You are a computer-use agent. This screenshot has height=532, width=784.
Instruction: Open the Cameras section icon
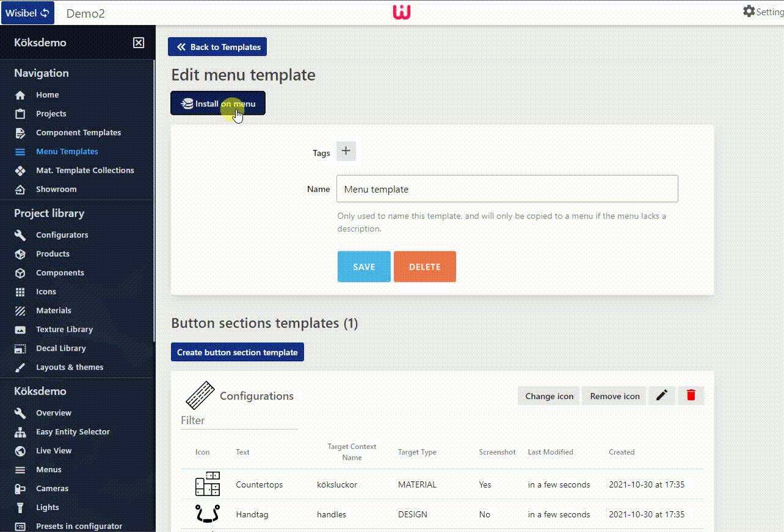[21, 488]
